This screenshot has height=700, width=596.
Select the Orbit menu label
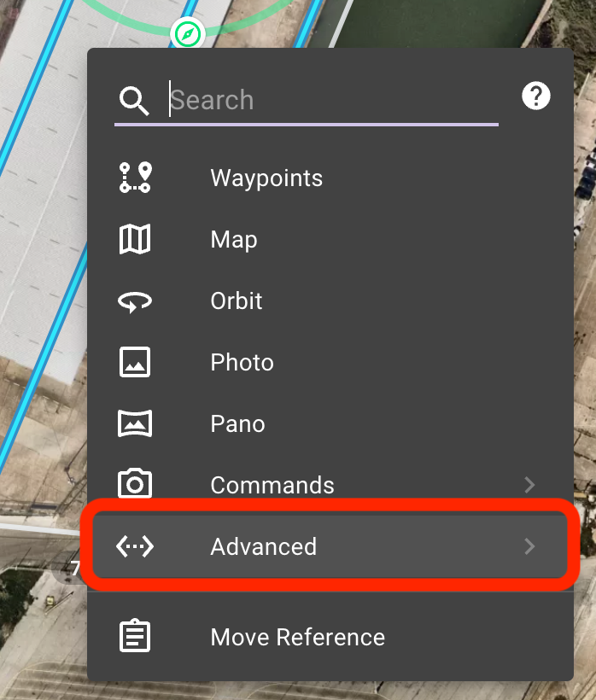pos(237,300)
